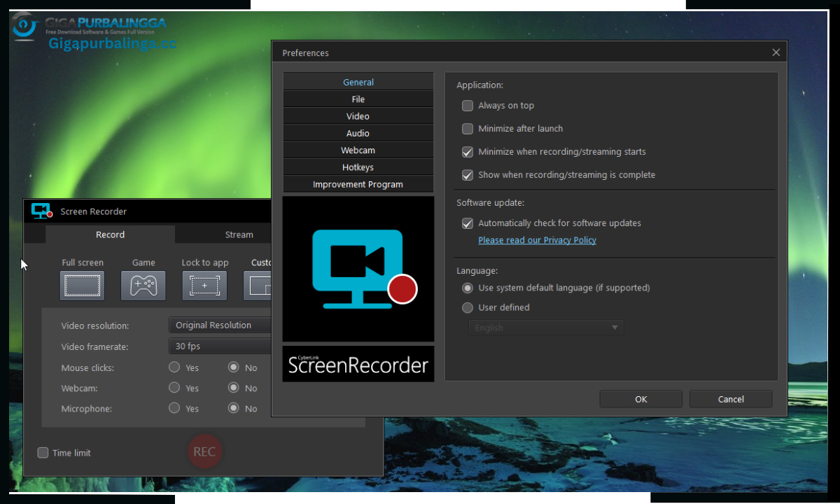
Task: Select Lock to app mode icon
Action: pyautogui.click(x=204, y=286)
